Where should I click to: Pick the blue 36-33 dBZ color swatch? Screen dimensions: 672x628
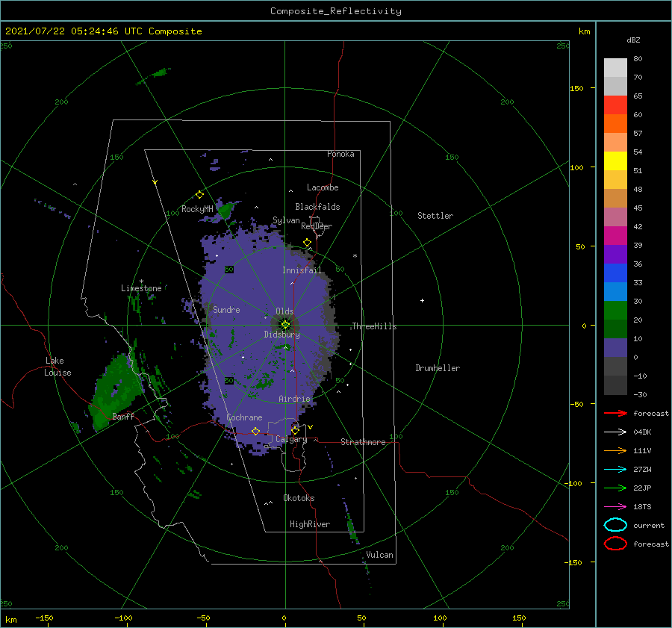point(615,273)
